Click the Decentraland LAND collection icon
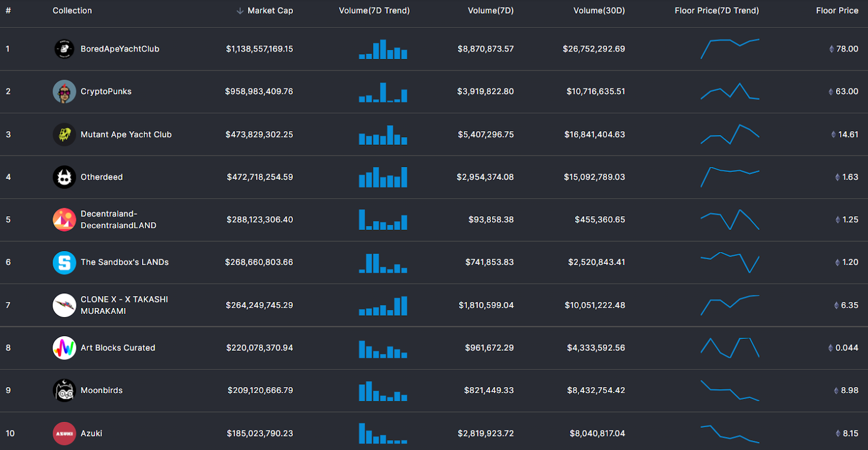Viewport: 868px width, 450px height. [x=64, y=220]
